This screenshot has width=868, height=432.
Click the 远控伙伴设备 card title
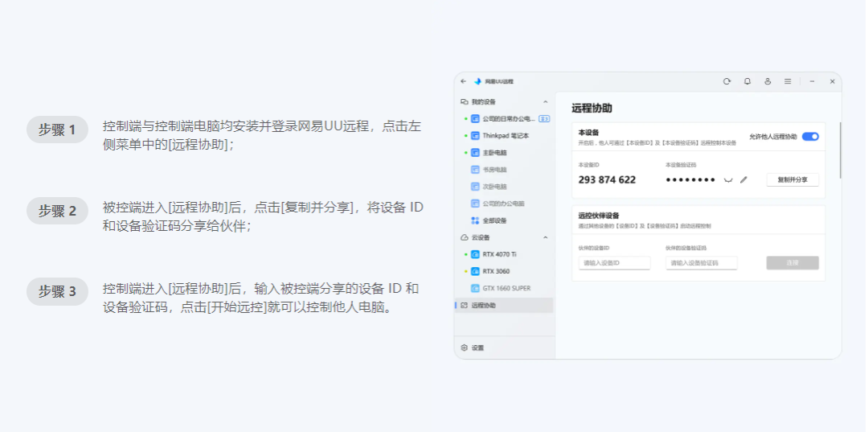[x=599, y=216]
